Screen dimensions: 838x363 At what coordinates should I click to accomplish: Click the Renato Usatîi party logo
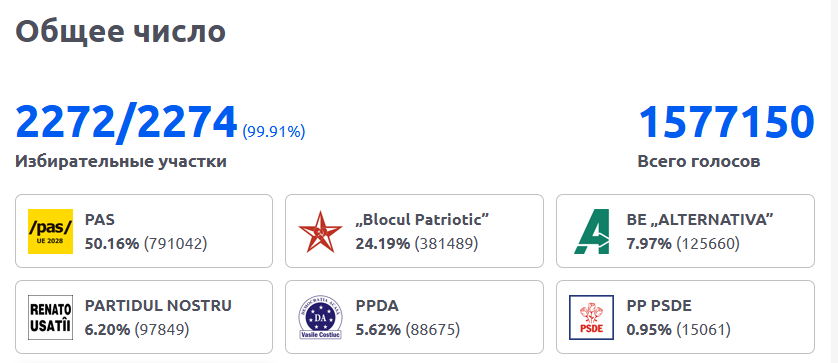50,317
